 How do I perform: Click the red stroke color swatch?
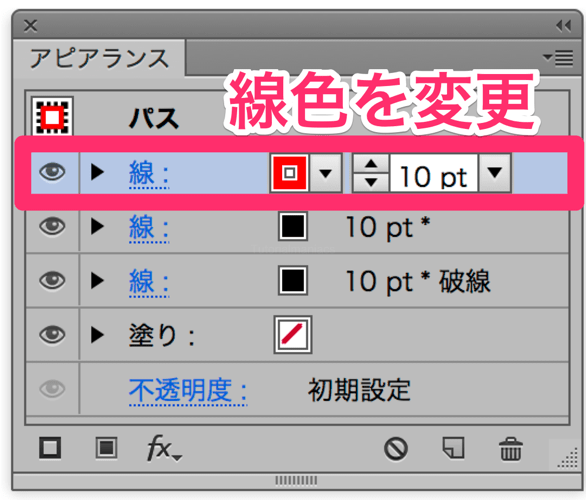pos(290,173)
